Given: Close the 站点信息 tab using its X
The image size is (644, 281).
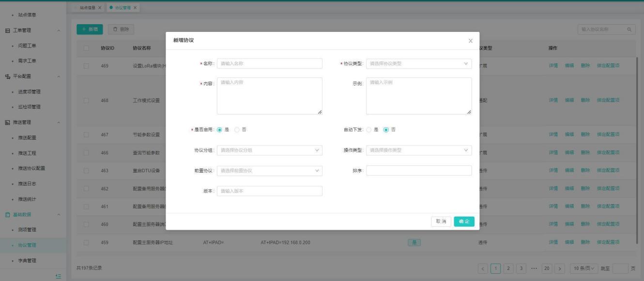Looking at the screenshot, I should point(100,8).
